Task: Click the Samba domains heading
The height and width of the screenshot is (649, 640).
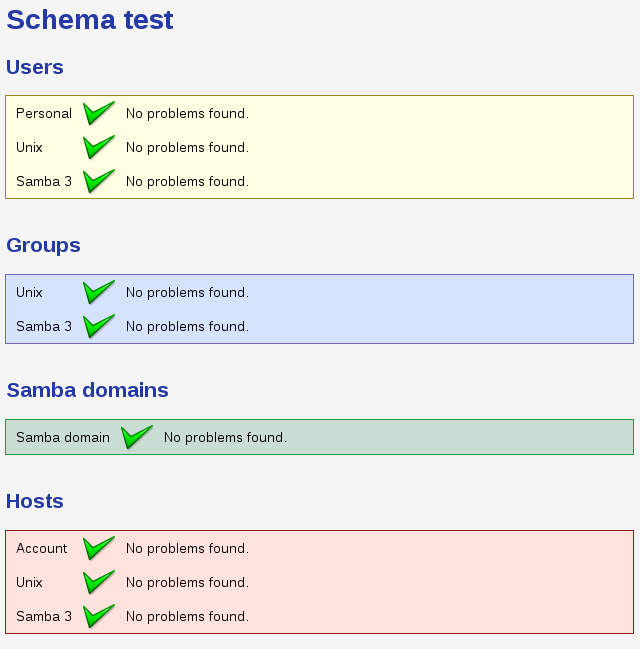Action: pyautogui.click(x=87, y=390)
